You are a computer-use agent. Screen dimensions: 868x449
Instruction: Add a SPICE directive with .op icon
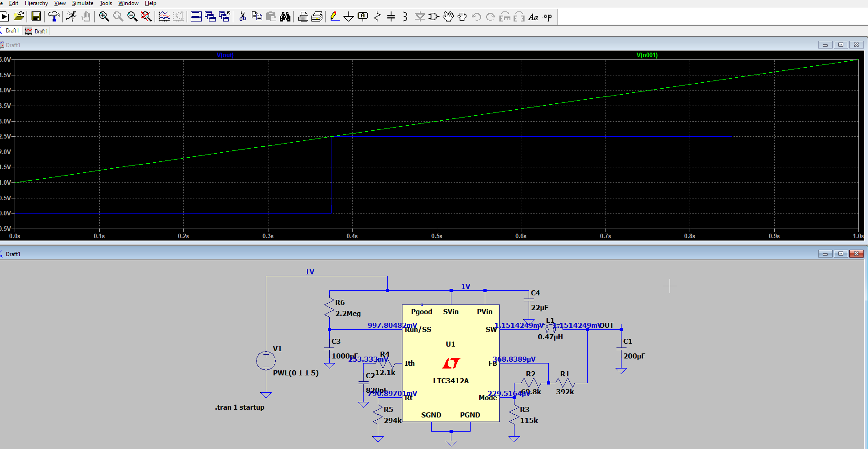click(x=547, y=17)
